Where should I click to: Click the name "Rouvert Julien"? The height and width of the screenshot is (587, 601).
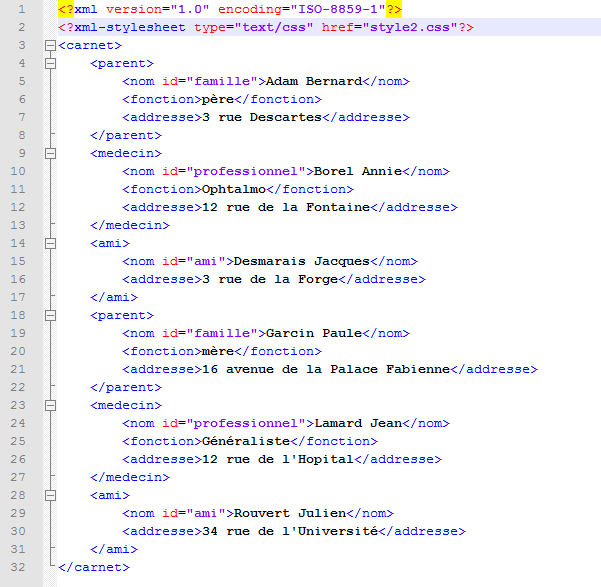pyautogui.click(x=290, y=513)
